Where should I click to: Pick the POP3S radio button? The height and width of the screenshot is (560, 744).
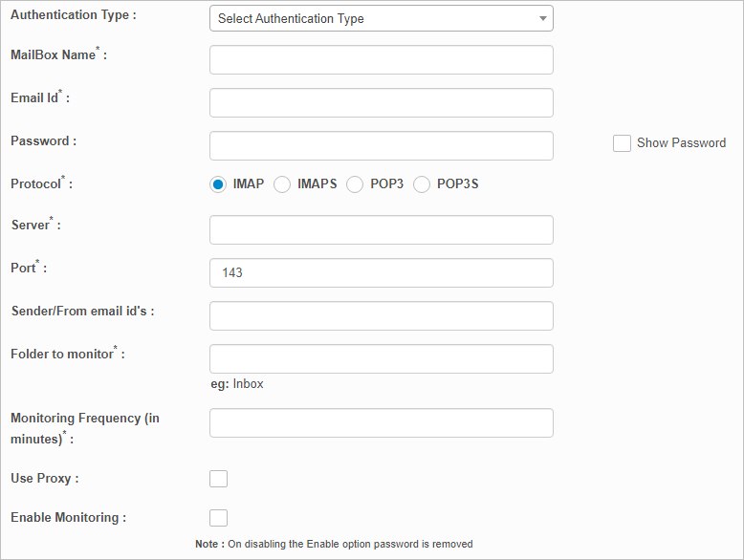click(422, 184)
